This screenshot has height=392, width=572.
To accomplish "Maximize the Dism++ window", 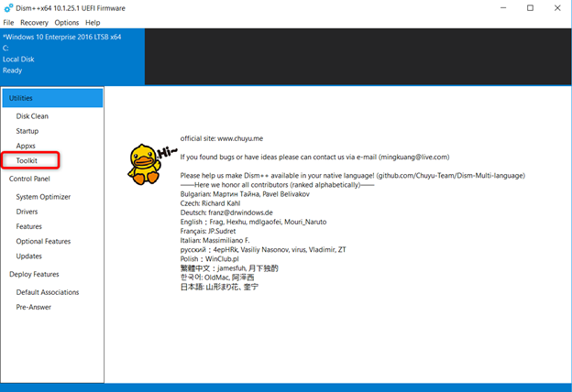I will [x=531, y=7].
